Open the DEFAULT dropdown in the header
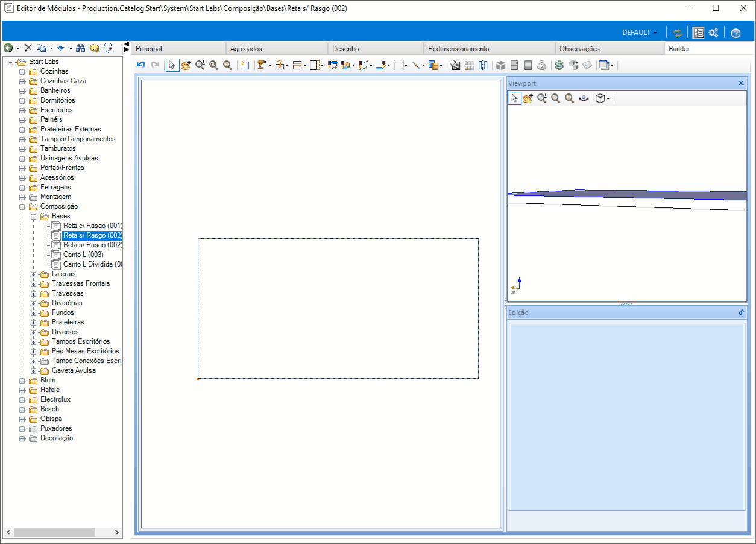The height and width of the screenshot is (544, 756). coord(640,33)
